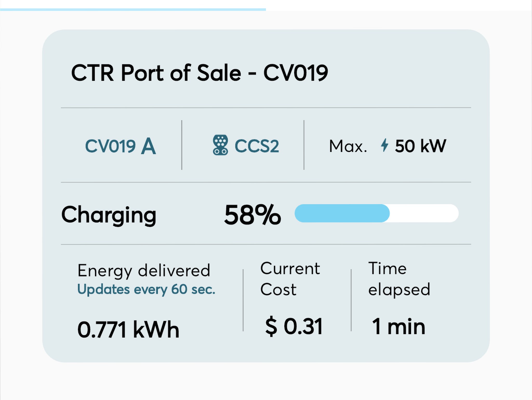Click the CCS2 connector type text
This screenshot has height=400, width=532.
257,146
